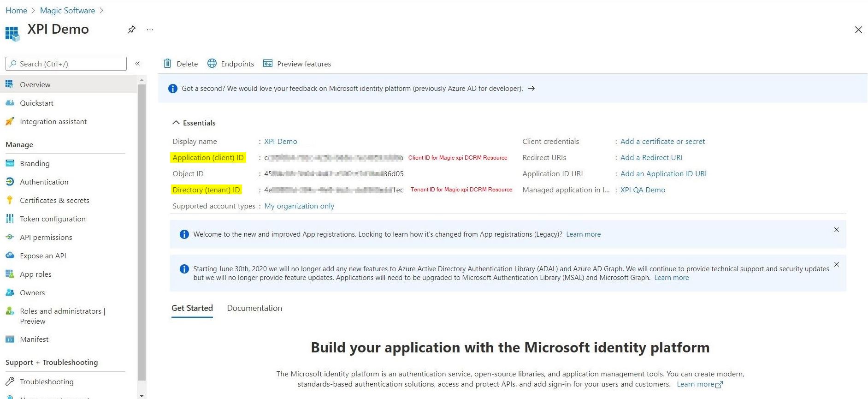The height and width of the screenshot is (399, 868).
Task: Click the App roles icon
Action: point(10,274)
